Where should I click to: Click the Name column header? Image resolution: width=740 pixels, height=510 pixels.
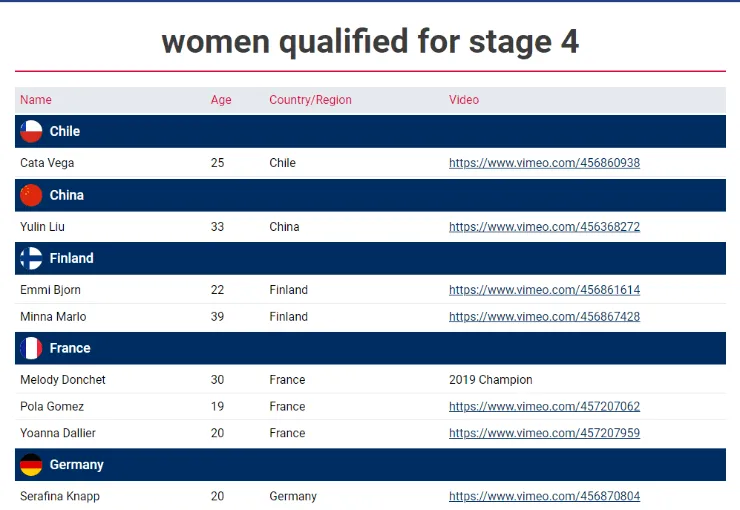pyautogui.click(x=36, y=100)
